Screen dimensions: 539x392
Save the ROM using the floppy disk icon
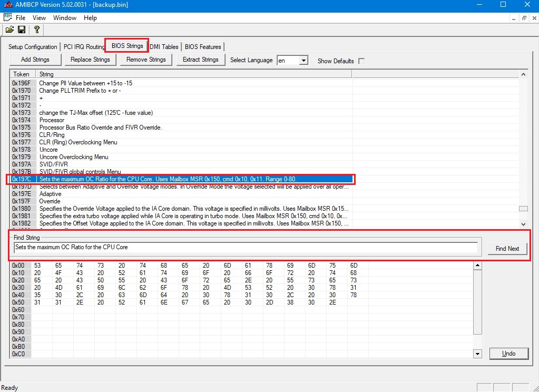coord(22,30)
